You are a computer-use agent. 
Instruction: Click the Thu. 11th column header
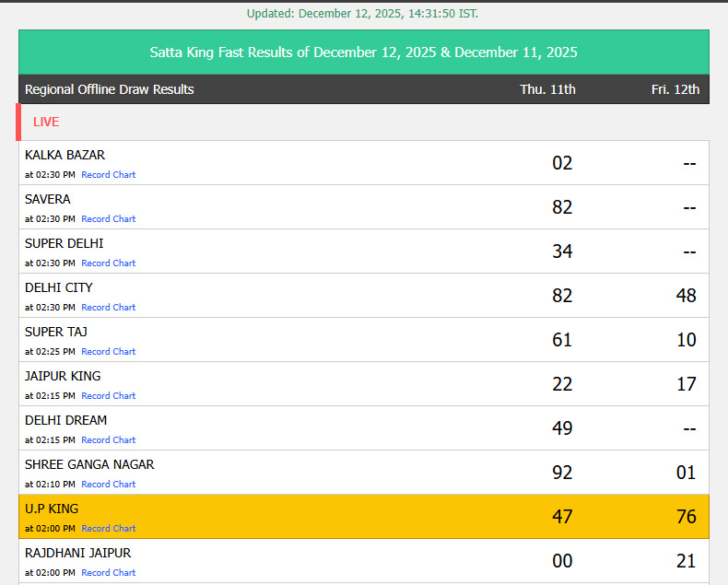tap(547, 89)
